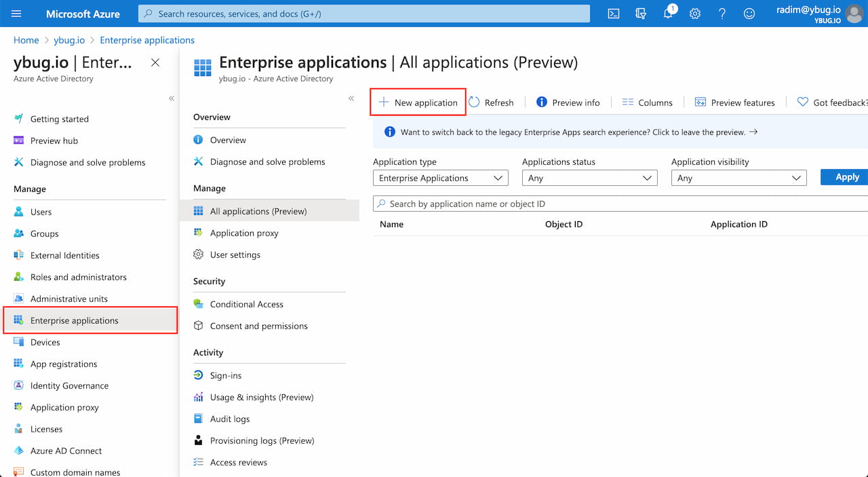
Task: Open the Application visibility dropdown
Action: tap(739, 178)
